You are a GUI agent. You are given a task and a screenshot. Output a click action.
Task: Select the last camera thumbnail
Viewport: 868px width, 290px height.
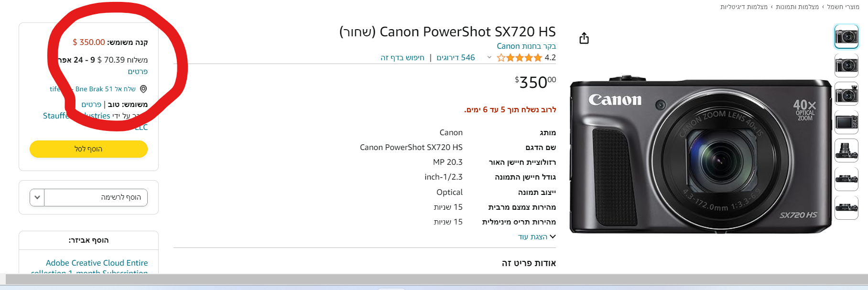(846, 207)
